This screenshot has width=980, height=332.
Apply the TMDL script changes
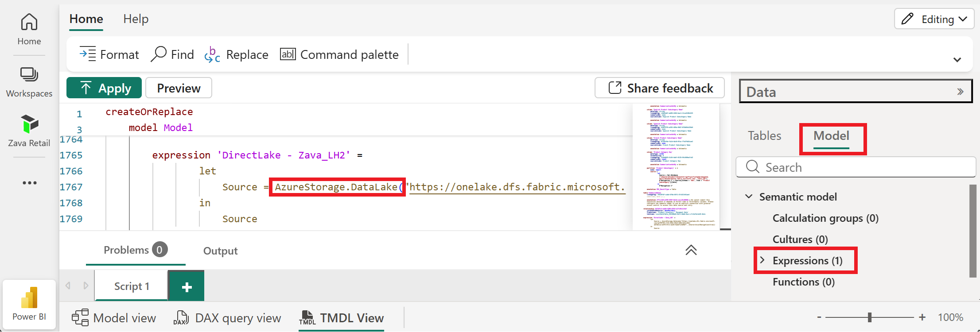click(104, 88)
